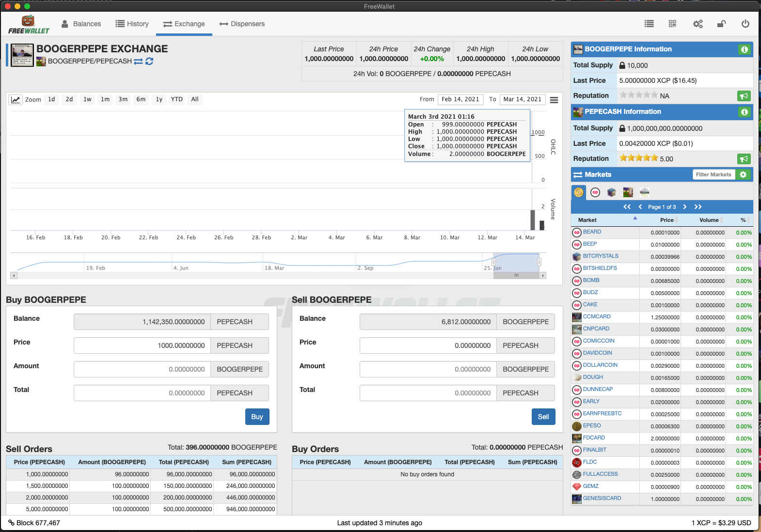Image resolution: width=761 pixels, height=532 pixels.
Task: Refresh market data with circular arrows icon
Action: (149, 62)
